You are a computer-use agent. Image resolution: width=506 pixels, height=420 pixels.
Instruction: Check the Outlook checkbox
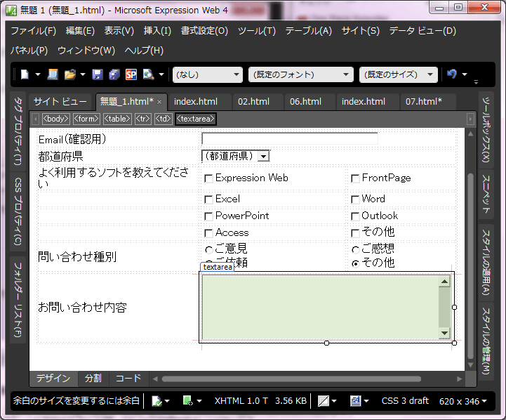pos(355,216)
